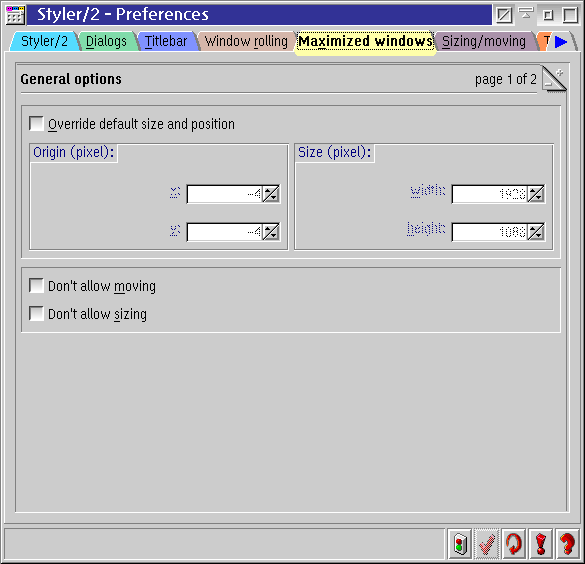This screenshot has height=564, width=585.
Task: Click the width spin button arrows
Action: click(536, 194)
